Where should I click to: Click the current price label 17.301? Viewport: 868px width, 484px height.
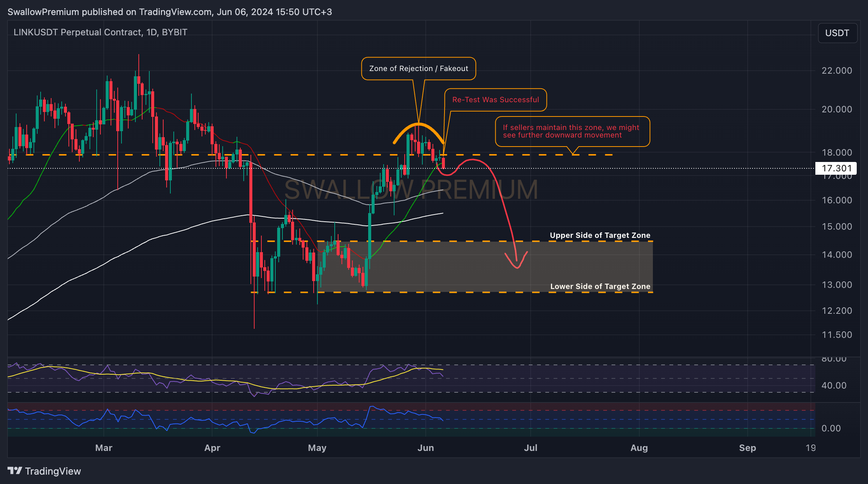coord(836,168)
